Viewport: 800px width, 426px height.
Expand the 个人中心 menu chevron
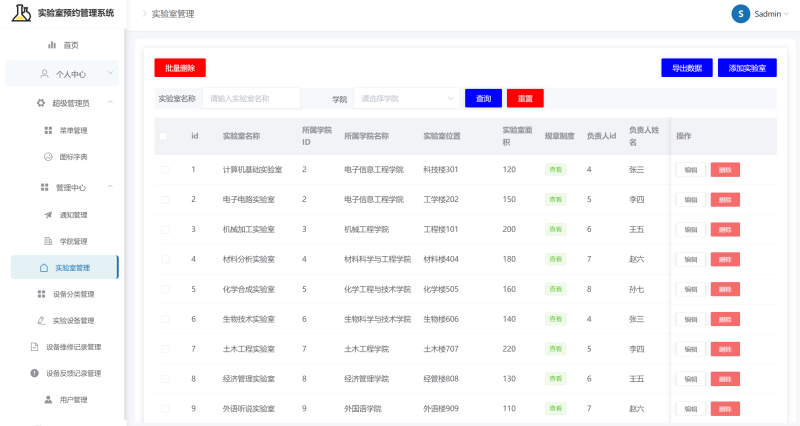click(x=110, y=73)
